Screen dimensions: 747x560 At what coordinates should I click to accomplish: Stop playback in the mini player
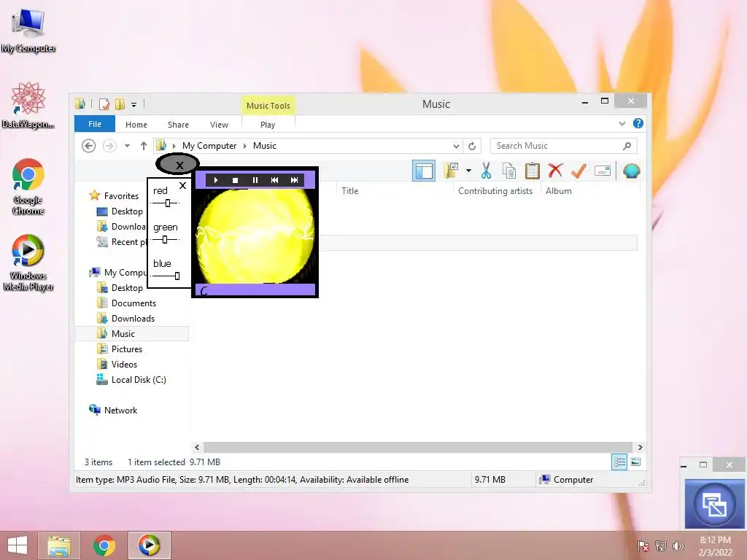[x=235, y=180]
